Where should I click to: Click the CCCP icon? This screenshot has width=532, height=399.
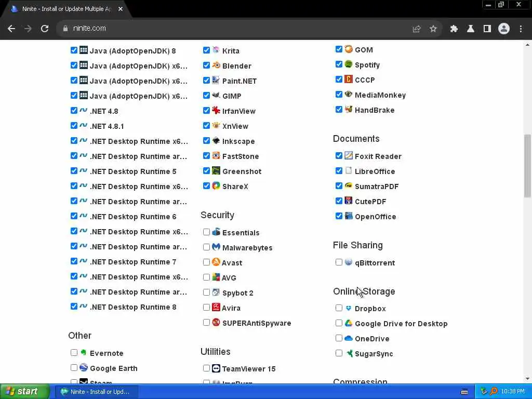point(349,79)
